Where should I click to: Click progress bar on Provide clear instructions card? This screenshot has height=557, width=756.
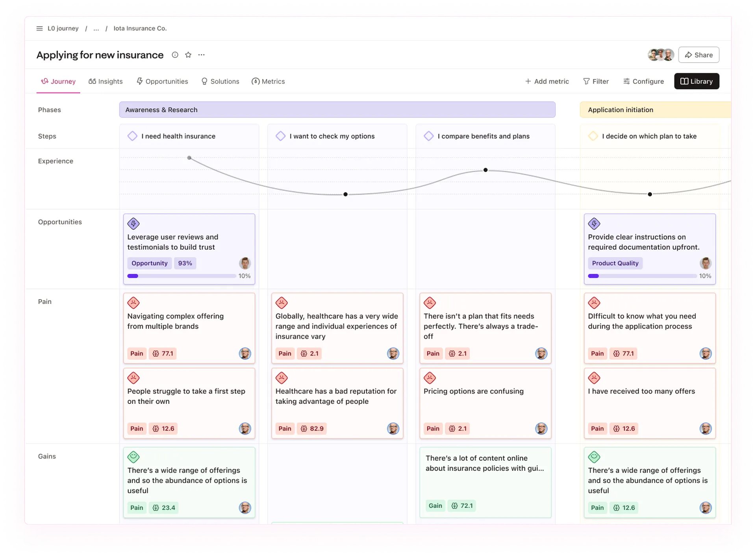tap(642, 276)
